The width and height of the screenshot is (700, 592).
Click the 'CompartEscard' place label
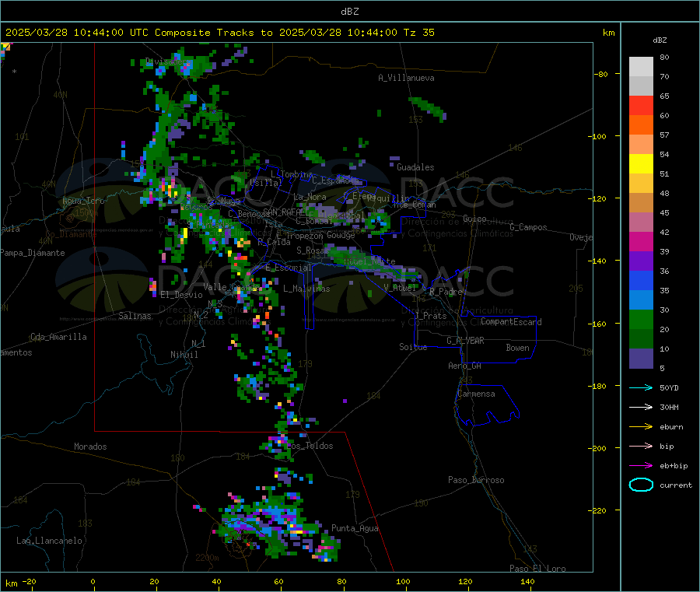tap(511, 321)
